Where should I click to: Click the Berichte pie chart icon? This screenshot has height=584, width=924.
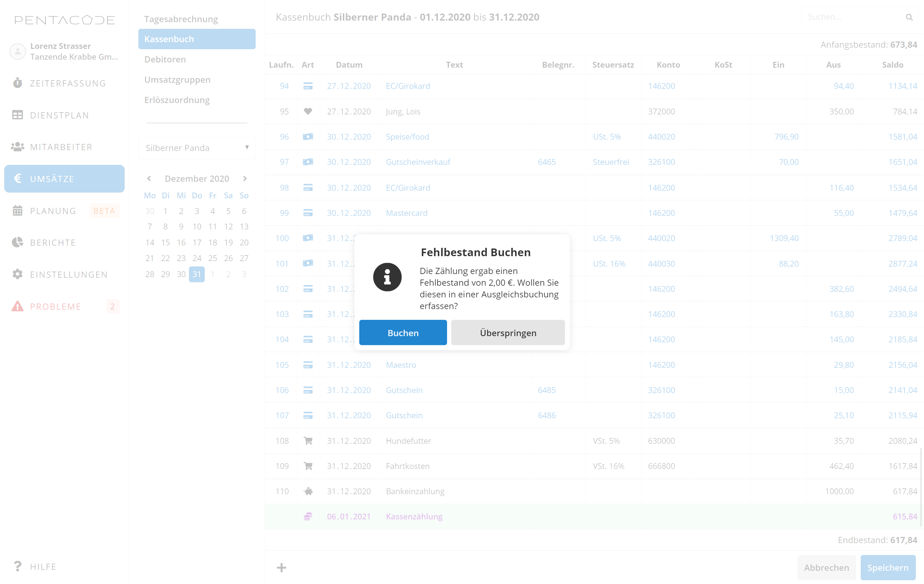(17, 242)
